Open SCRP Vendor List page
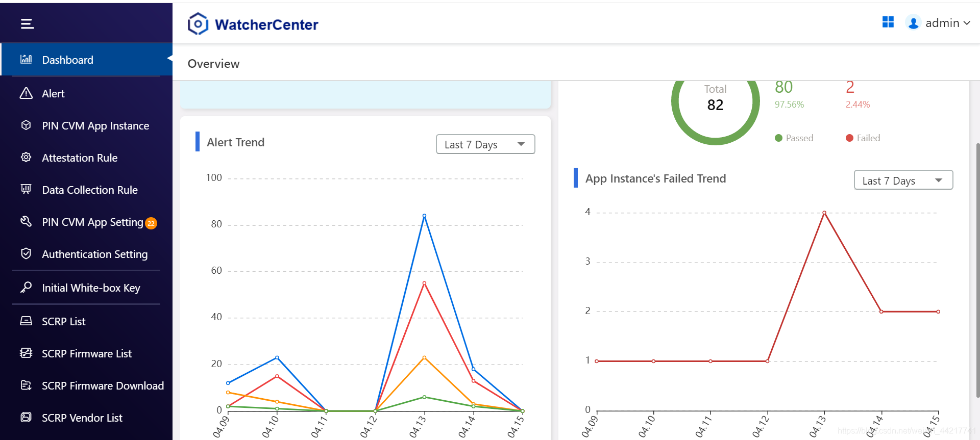 (86, 418)
